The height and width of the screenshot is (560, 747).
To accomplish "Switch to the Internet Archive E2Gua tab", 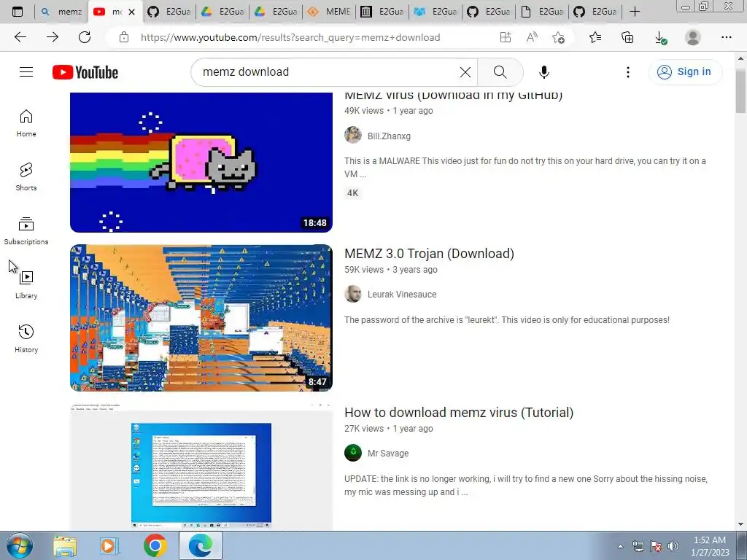I will (x=382, y=12).
